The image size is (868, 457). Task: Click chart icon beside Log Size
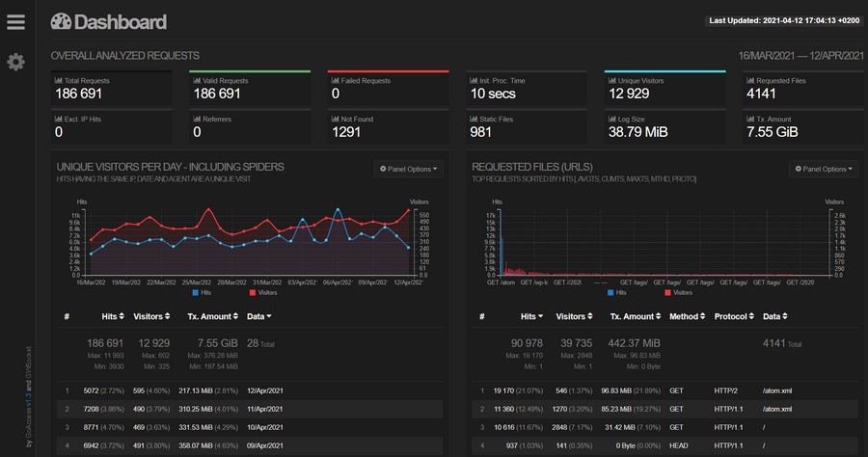coord(611,119)
